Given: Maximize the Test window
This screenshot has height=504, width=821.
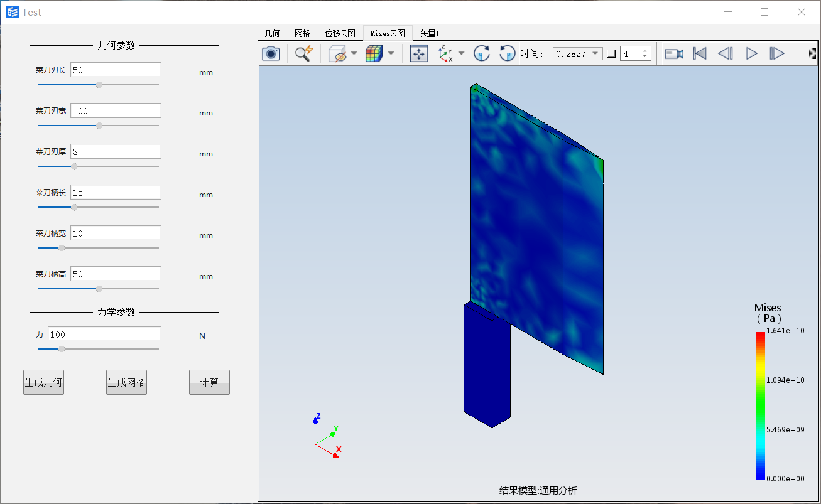Looking at the screenshot, I should pos(764,12).
